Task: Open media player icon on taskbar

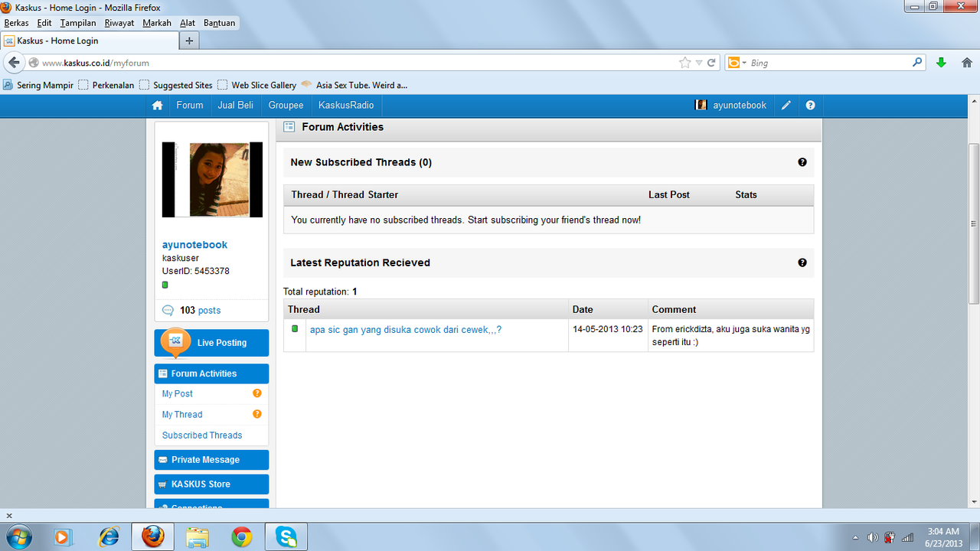Action: click(64, 537)
